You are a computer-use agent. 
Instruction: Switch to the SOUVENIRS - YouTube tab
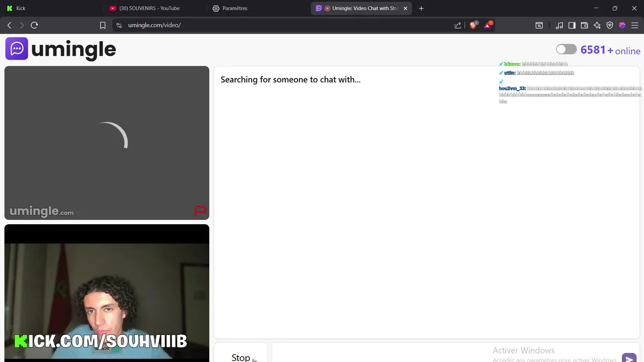[155, 8]
